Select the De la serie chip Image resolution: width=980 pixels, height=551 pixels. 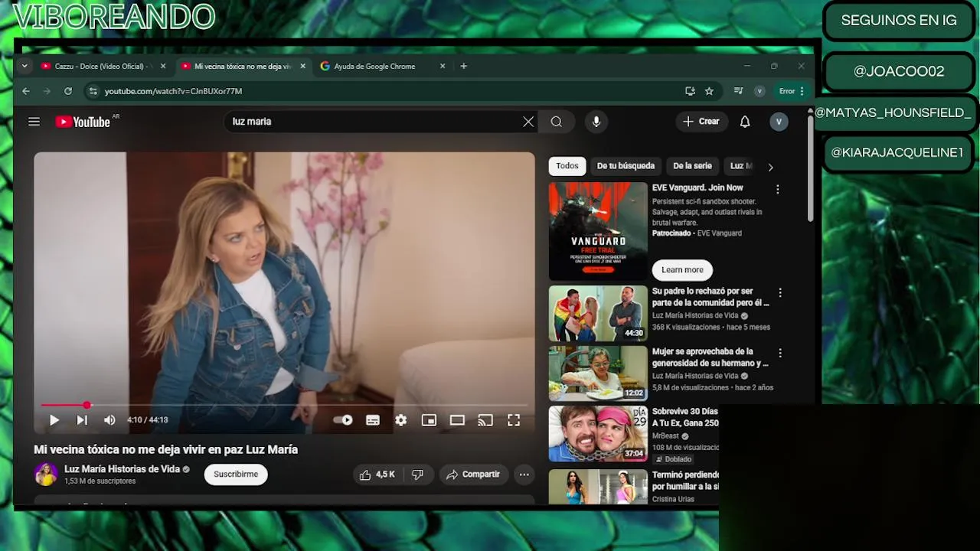tap(692, 166)
